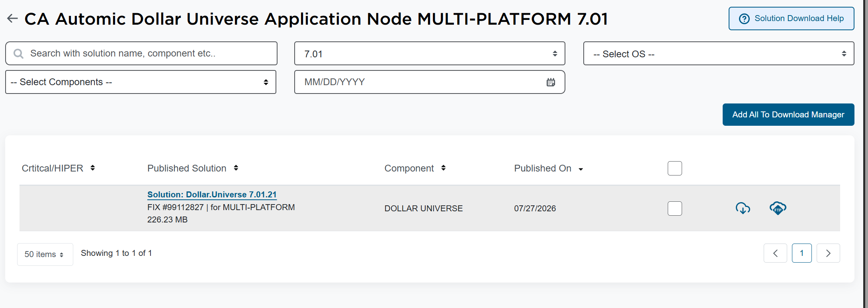The height and width of the screenshot is (308, 868).
Task: Open the 7.01 version dropdown
Action: point(430,53)
